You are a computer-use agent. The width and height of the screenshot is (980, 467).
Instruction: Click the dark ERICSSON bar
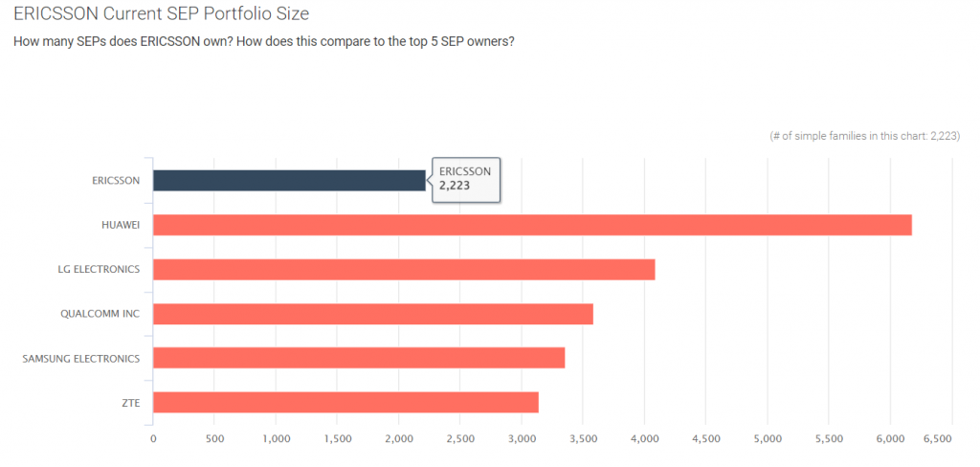(x=289, y=180)
